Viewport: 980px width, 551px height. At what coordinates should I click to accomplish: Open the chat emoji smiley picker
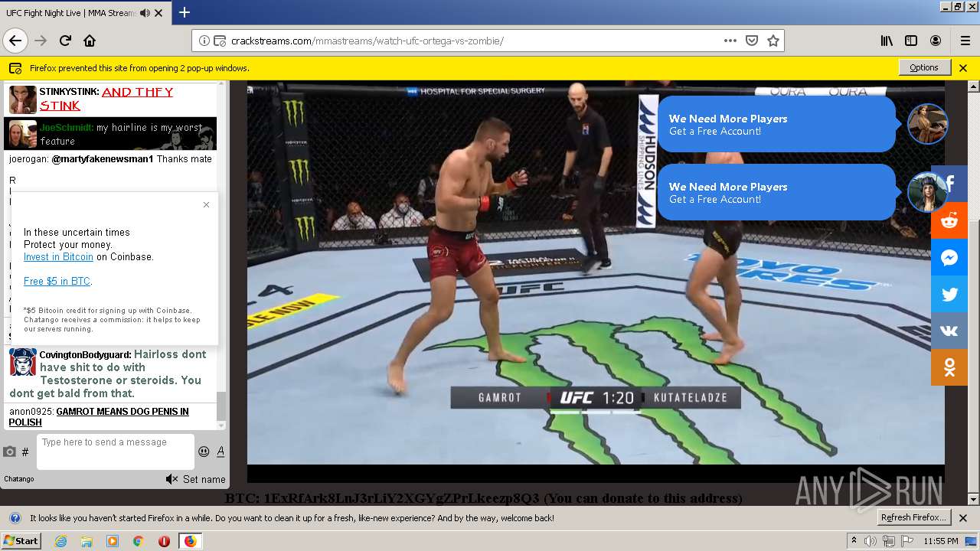(204, 452)
